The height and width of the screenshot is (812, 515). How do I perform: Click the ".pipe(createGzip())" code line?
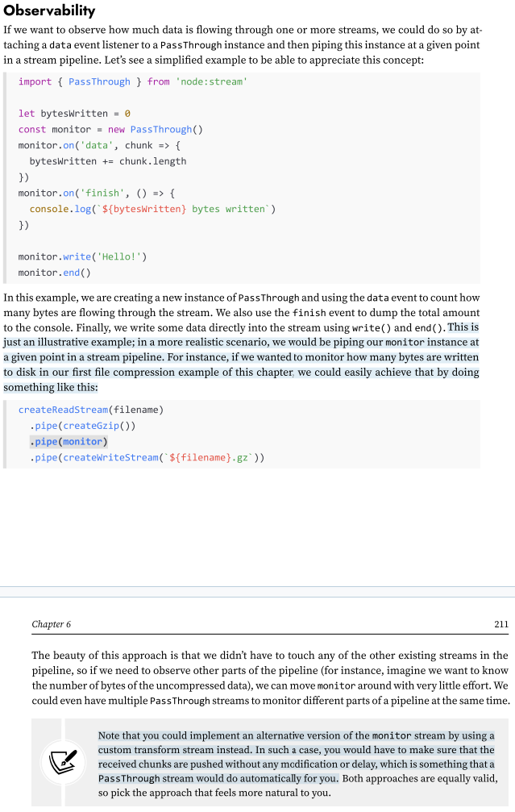pos(83,426)
